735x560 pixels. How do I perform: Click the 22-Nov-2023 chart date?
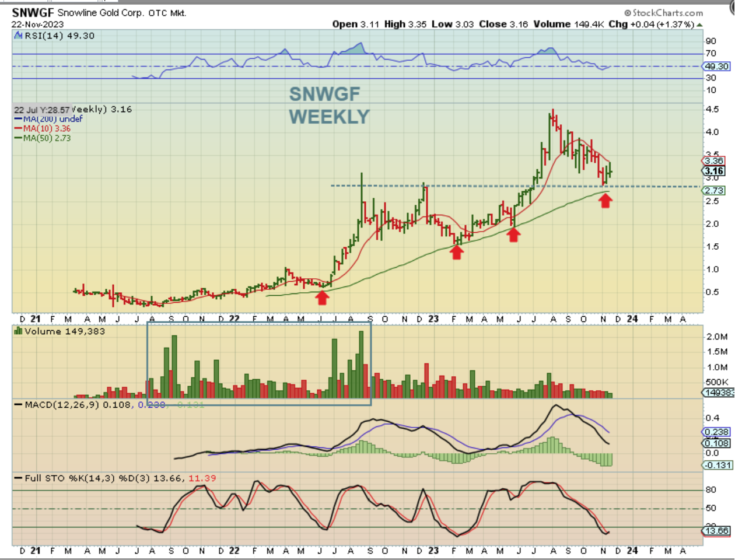click(37, 24)
